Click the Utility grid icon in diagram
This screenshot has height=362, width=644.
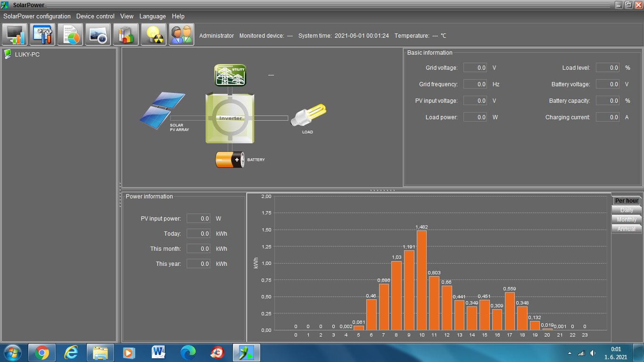point(231,75)
